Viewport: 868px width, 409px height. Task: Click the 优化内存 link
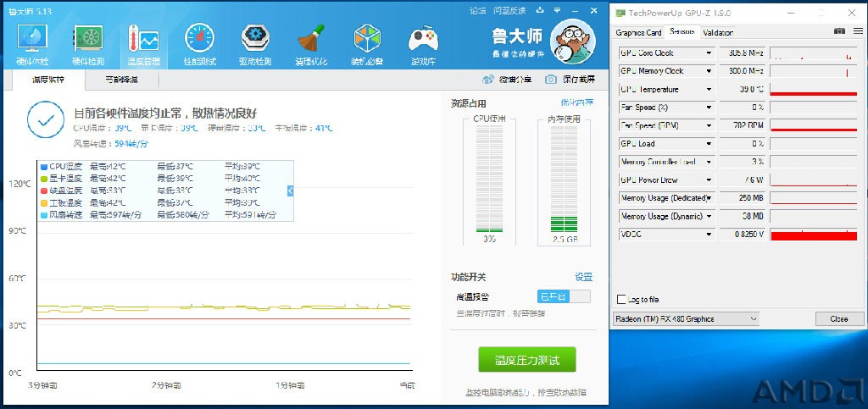577,102
